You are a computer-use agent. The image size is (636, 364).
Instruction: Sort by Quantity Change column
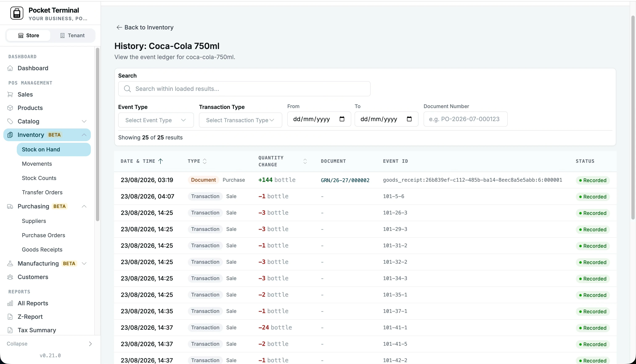coord(305,161)
